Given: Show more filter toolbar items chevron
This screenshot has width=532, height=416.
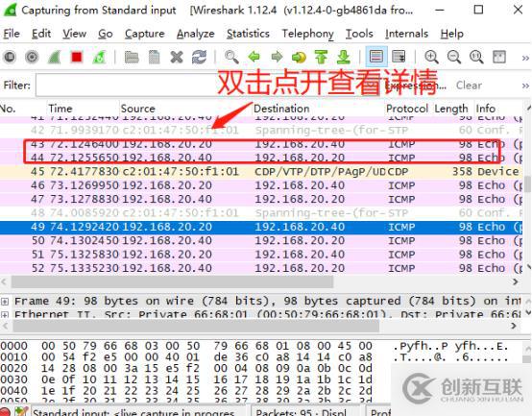Looking at the screenshot, I should [x=525, y=86].
